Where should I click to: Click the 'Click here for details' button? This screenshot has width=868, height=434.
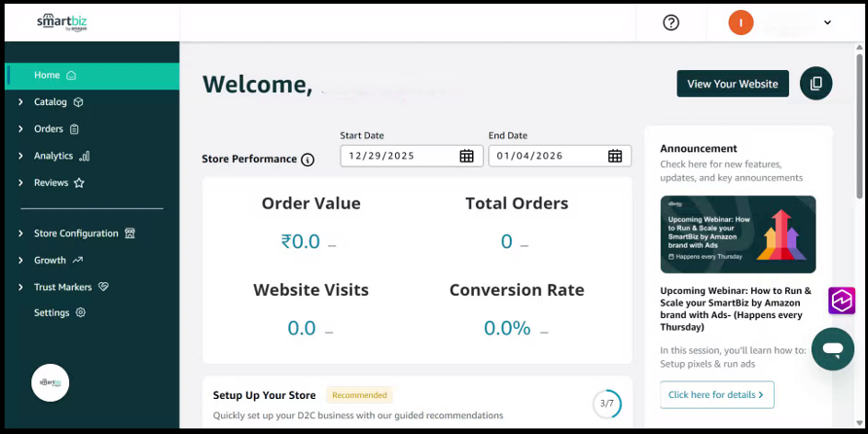pyautogui.click(x=716, y=394)
